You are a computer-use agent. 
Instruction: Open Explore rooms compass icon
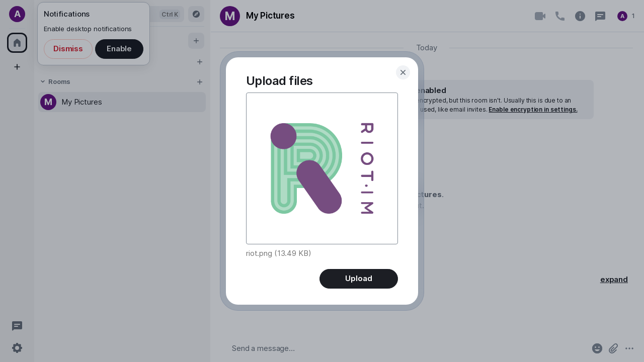coord(196,14)
